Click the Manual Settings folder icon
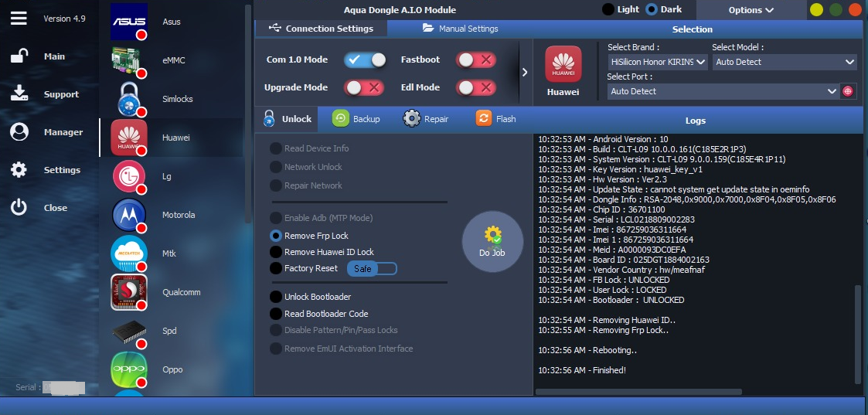The image size is (868, 415). point(428,28)
